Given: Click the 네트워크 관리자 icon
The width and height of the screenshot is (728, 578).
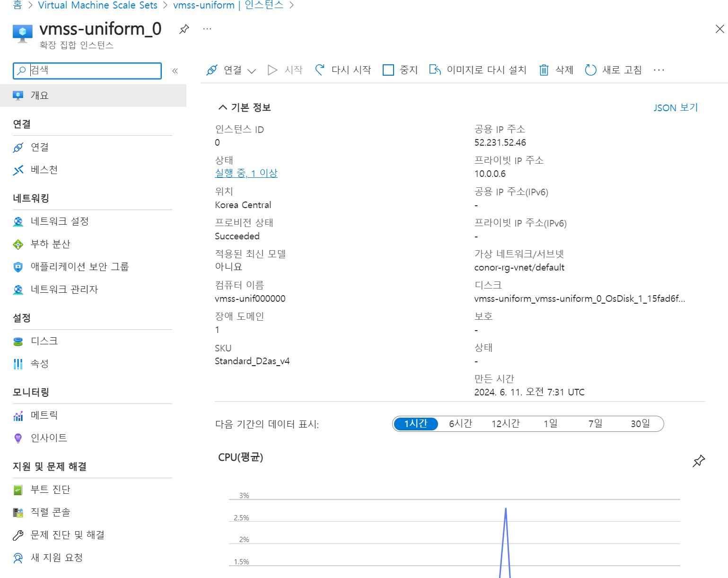Looking at the screenshot, I should click(x=18, y=289).
